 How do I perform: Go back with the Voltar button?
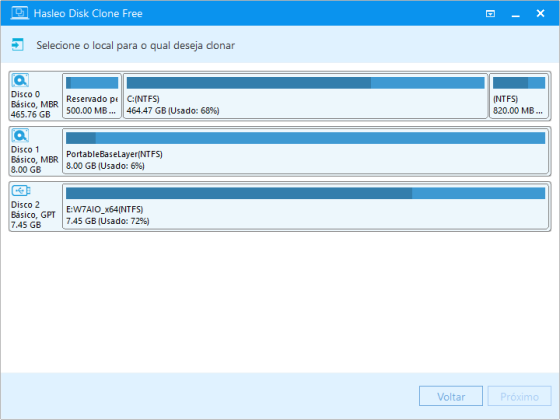click(451, 396)
